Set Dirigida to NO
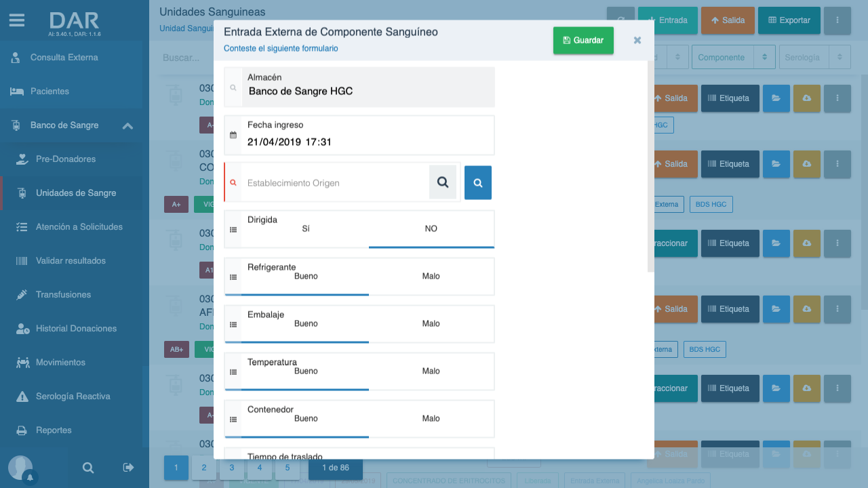868x488 pixels. coord(431,229)
